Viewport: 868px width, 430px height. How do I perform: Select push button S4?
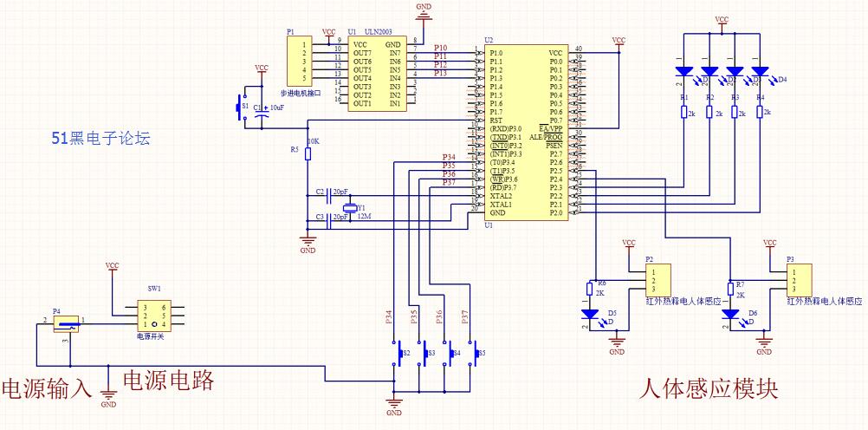448,354
